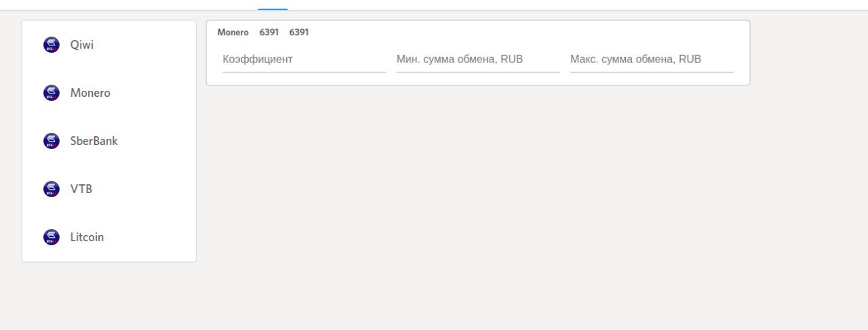Select Qiwi in the payment list
Viewport: 868px width, 330px height.
(109, 45)
